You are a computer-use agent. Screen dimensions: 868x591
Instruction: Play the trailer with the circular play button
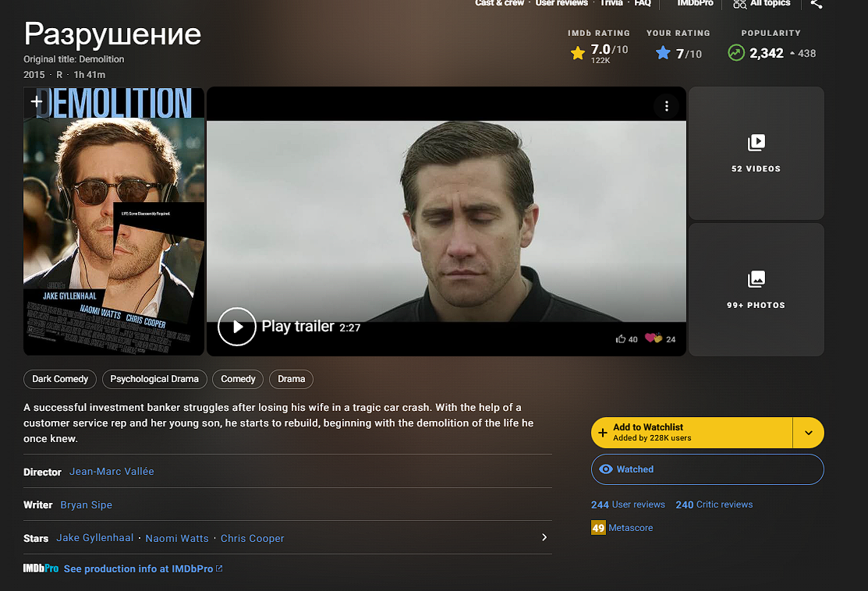237,327
